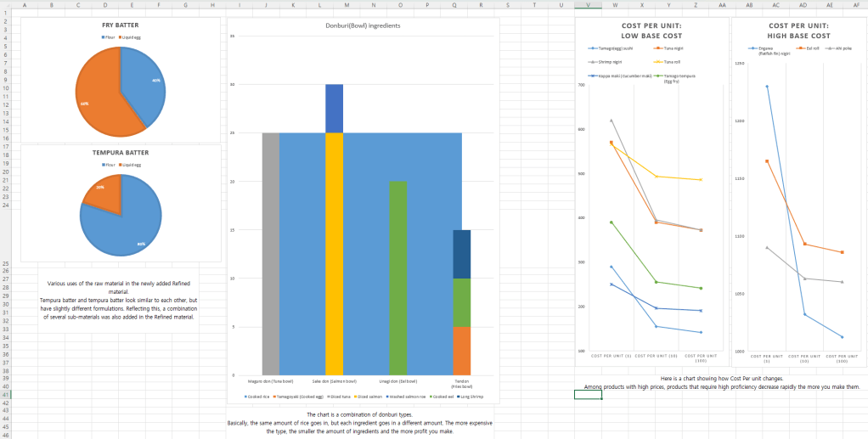
Task: Click the selected cell V41
Action: (588, 395)
